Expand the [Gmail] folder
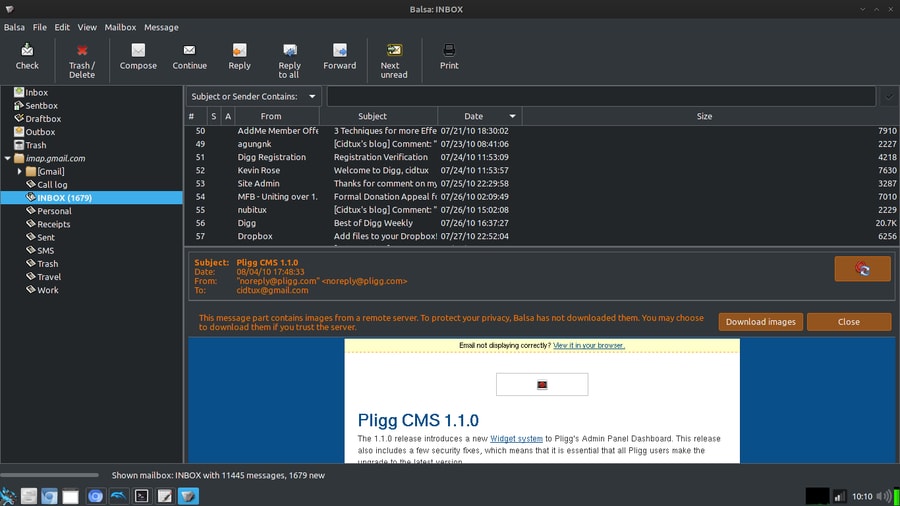Screen dimensions: 900x506 (x=20, y=172)
